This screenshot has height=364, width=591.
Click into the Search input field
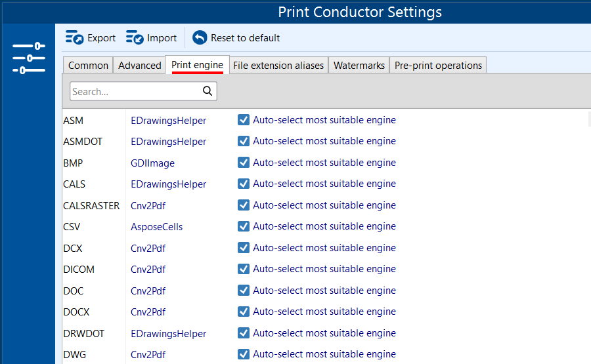[135, 92]
